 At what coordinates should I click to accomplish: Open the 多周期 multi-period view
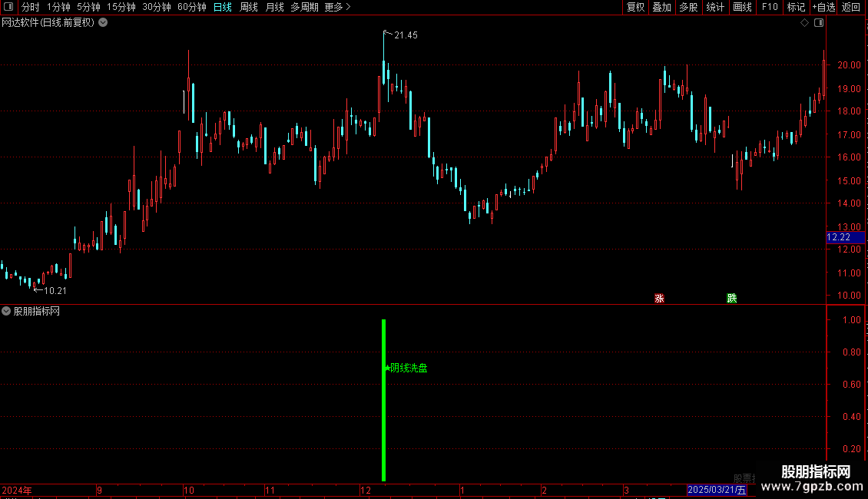click(x=304, y=7)
